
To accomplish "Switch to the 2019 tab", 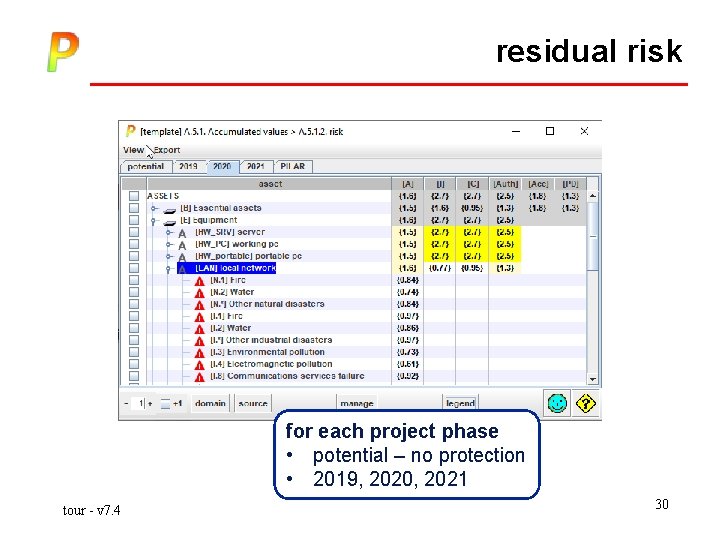I will point(188,166).
